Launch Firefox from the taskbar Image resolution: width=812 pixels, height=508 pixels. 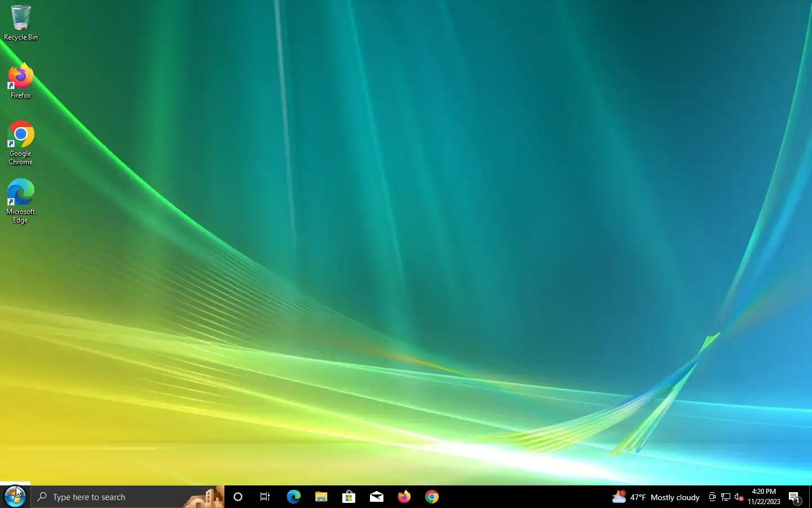click(x=404, y=497)
